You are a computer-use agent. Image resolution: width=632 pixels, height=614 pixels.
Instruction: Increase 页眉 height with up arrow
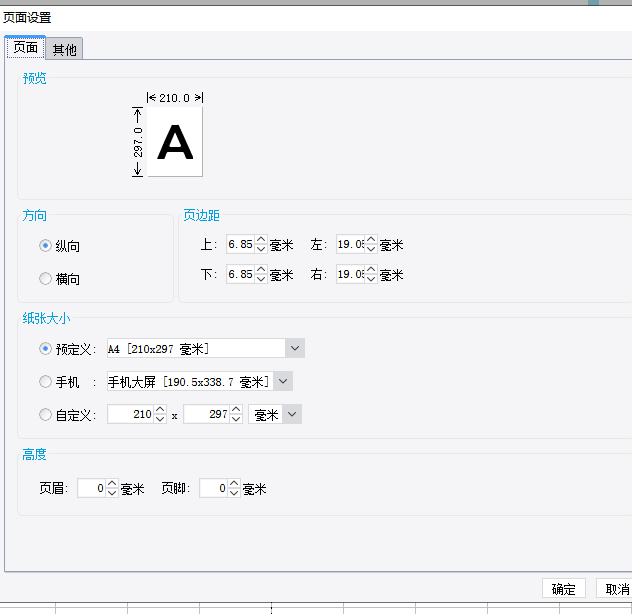coord(112,483)
